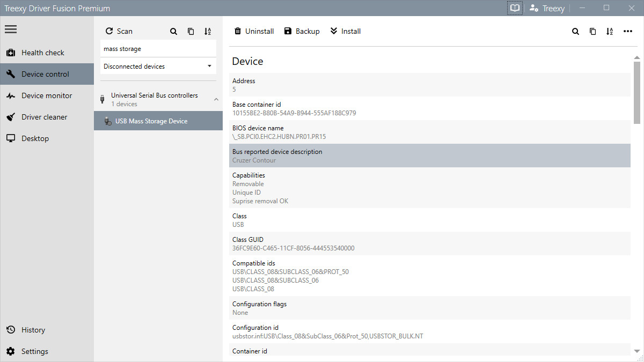Start a new device Scan
Screen dimensions: 644x362
tap(119, 31)
